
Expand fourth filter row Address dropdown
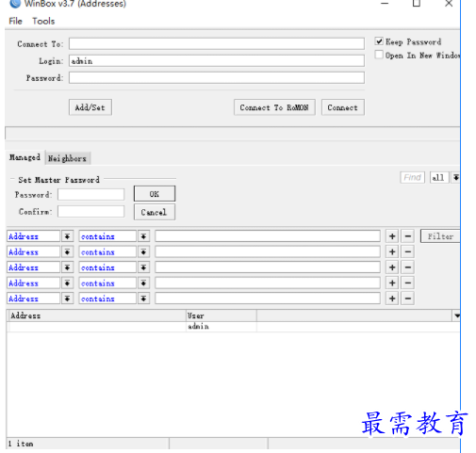pyautogui.click(x=67, y=283)
